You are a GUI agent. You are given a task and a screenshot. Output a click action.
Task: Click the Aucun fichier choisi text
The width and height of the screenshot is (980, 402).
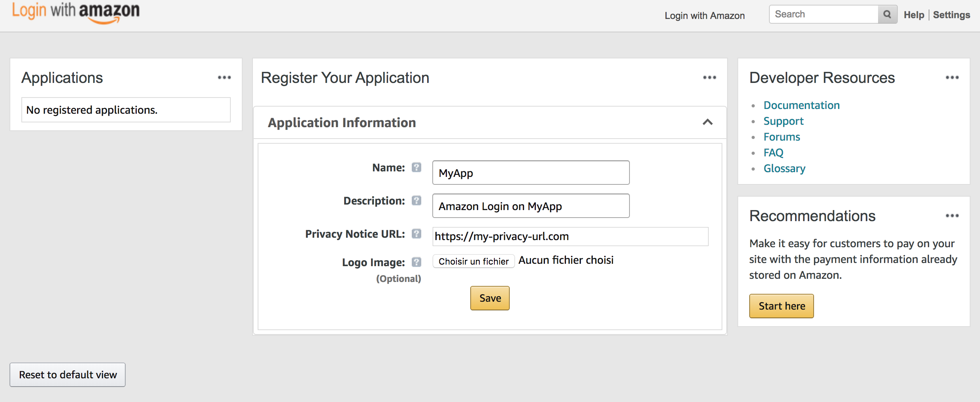click(566, 260)
